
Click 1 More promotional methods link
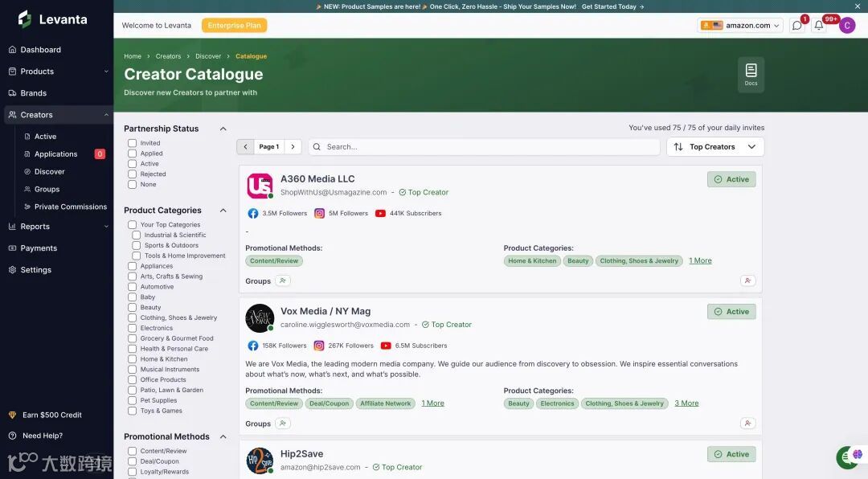click(433, 403)
